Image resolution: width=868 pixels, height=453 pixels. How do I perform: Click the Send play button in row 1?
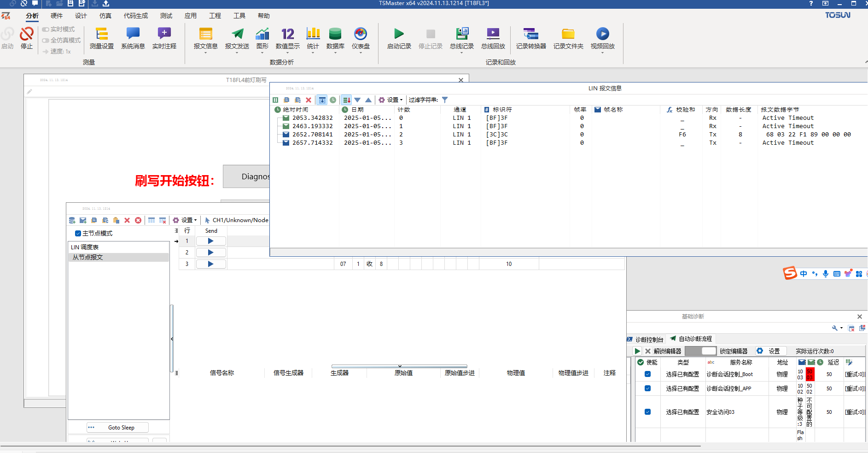click(x=210, y=241)
